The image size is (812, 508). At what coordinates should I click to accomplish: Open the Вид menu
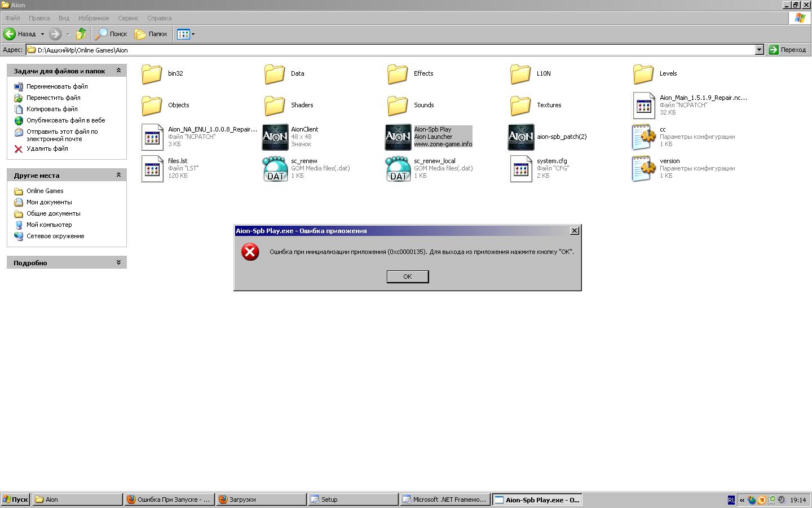click(x=64, y=18)
